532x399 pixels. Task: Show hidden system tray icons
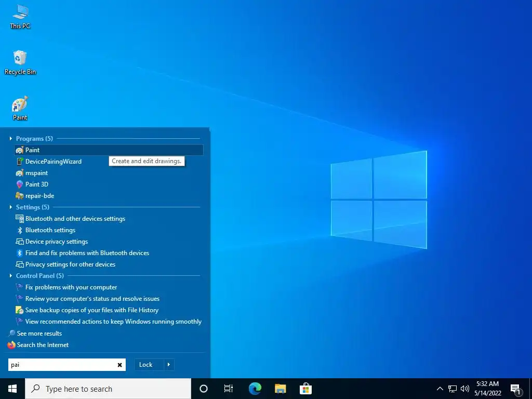[440, 389]
